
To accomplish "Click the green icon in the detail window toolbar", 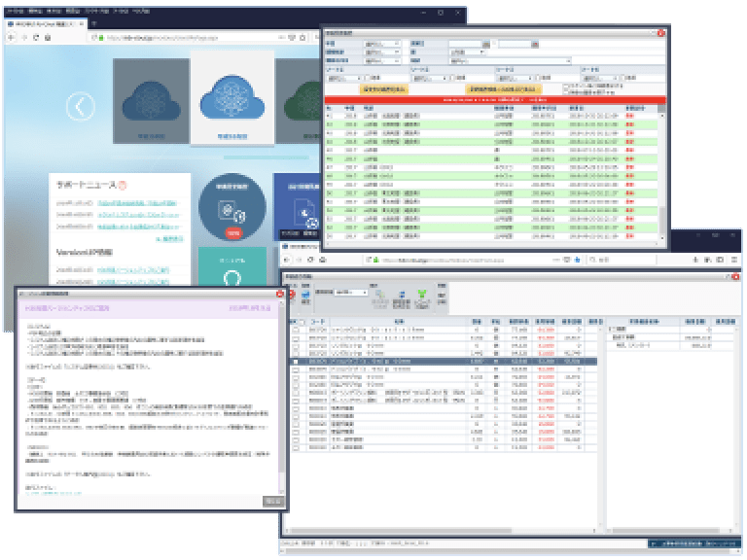I will pos(421,294).
